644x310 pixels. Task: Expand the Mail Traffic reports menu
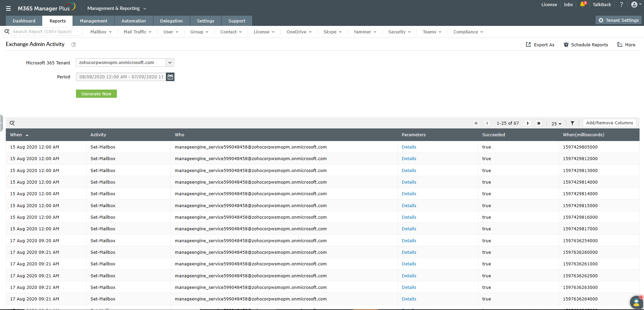(x=138, y=32)
